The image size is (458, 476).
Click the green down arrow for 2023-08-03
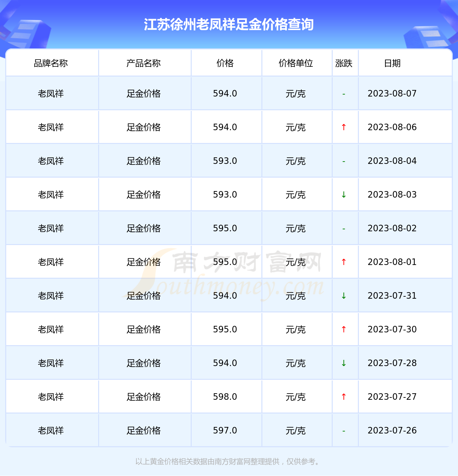point(344,195)
